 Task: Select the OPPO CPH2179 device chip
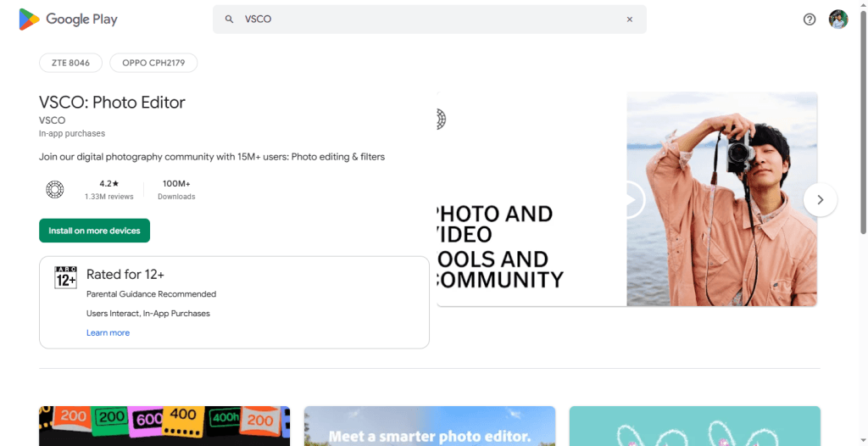[x=153, y=63]
